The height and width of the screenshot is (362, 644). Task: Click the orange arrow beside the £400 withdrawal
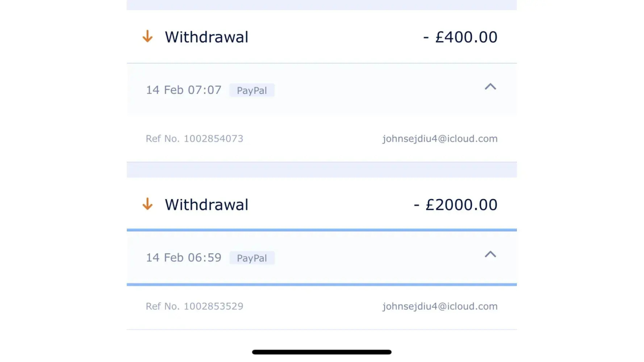(147, 37)
